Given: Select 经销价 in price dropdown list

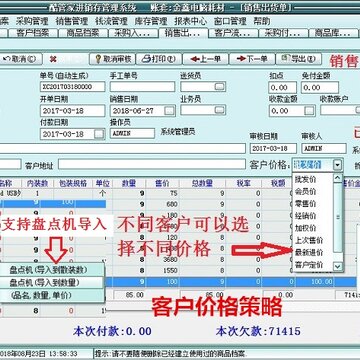Looking at the screenshot, I should tap(305, 216).
